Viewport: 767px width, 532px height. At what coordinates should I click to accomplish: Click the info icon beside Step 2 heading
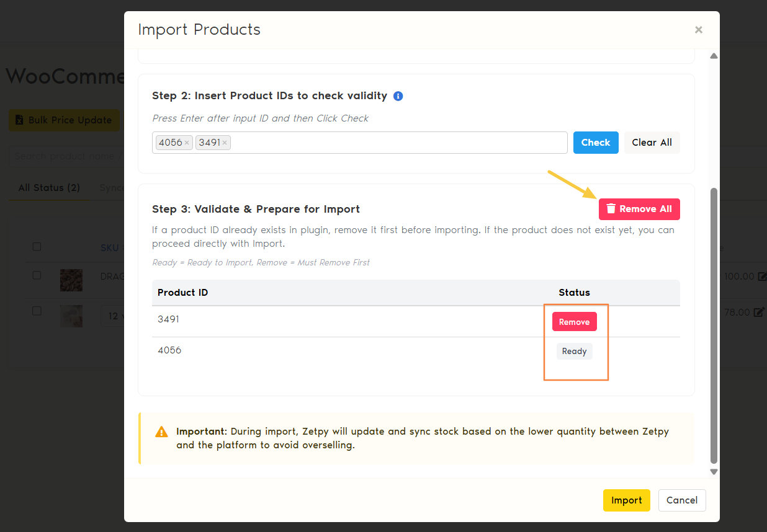click(398, 96)
